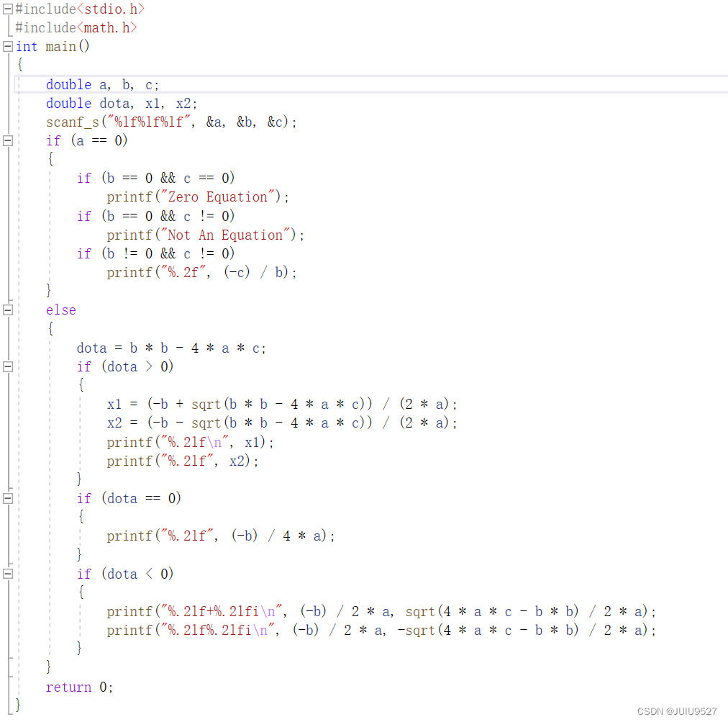Click the if (b == 0 && c != 0) line
This screenshot has height=722, width=728.
[156, 216]
